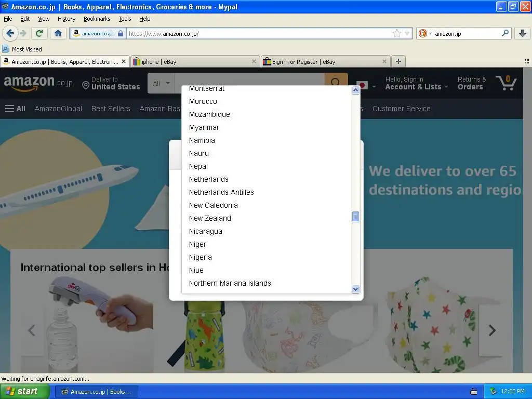The width and height of the screenshot is (532, 399).
Task: Click the keyboard icon in system tray
Action: 474,392
